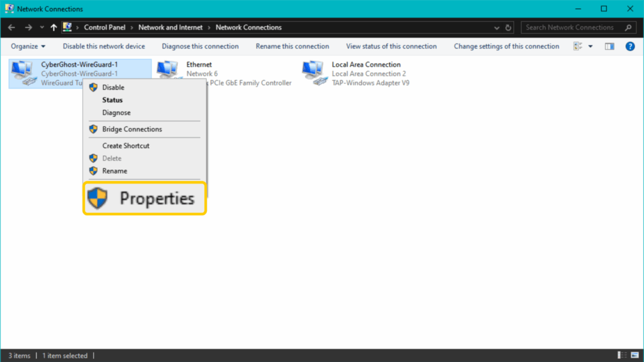Click shield icon beside Bridge Connections
The height and width of the screenshot is (362, 644).
[93, 129]
